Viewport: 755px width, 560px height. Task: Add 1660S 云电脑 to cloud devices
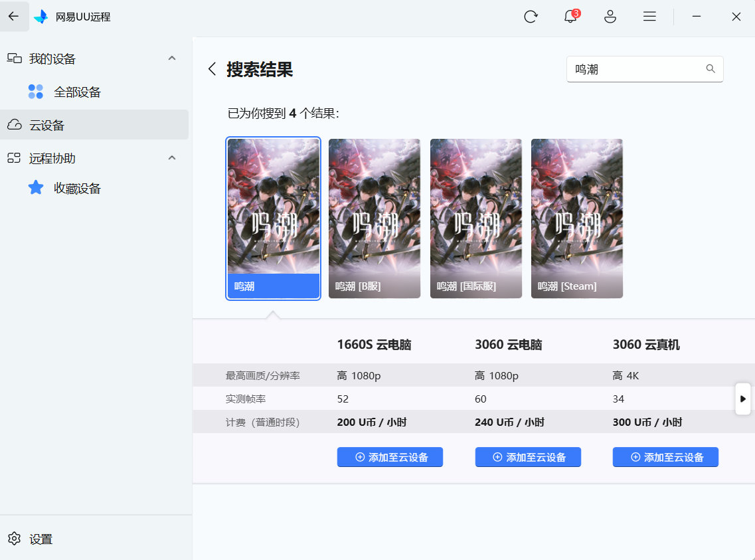pyautogui.click(x=390, y=457)
